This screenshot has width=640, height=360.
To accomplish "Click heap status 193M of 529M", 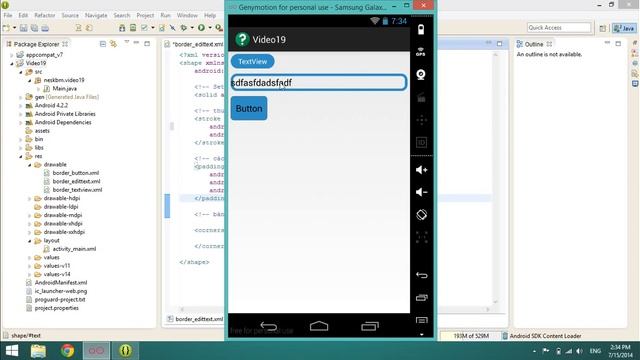I will click(x=471, y=336).
